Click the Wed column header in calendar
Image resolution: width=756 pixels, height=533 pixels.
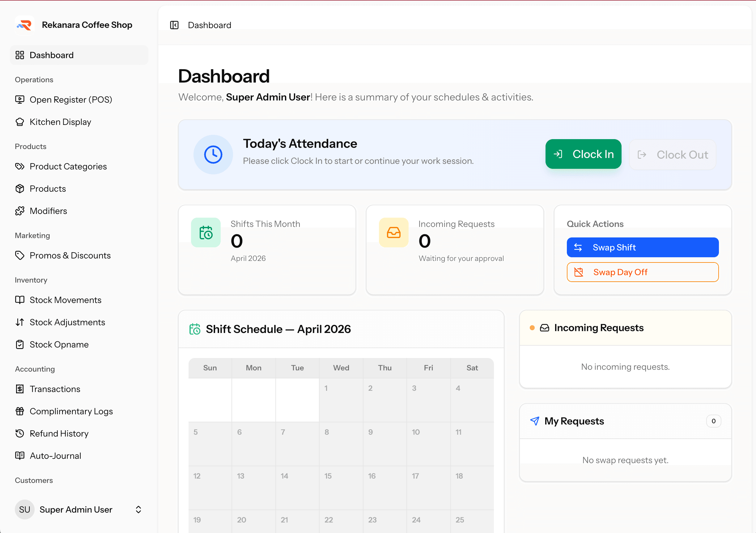[x=341, y=368]
